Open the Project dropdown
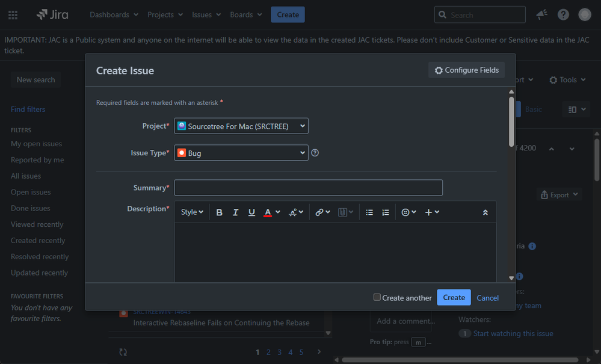Viewport: 601px width, 364px height. tap(241, 126)
